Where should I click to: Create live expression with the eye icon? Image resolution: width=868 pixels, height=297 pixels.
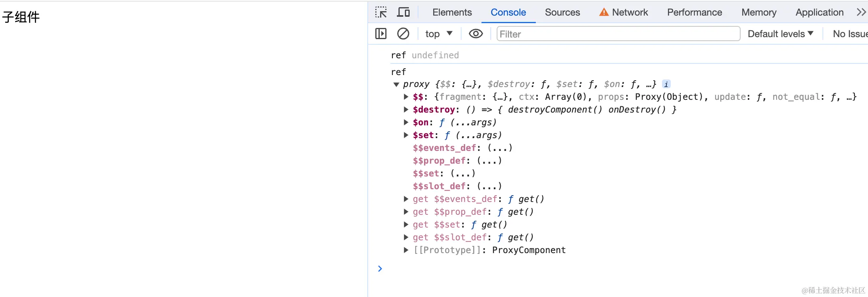(x=476, y=34)
